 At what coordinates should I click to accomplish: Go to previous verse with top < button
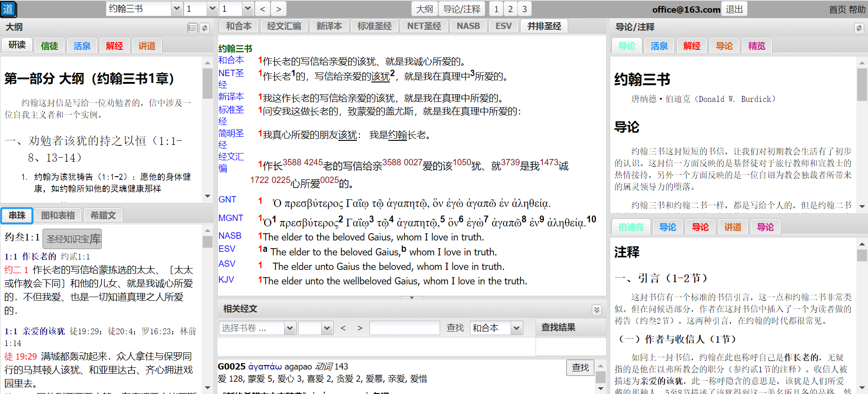coord(263,9)
